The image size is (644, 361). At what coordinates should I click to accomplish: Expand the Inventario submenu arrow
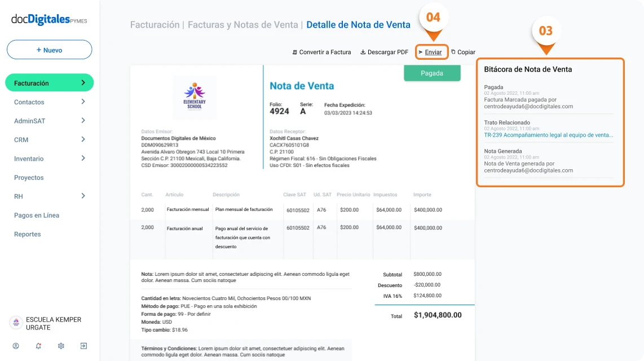83,159
